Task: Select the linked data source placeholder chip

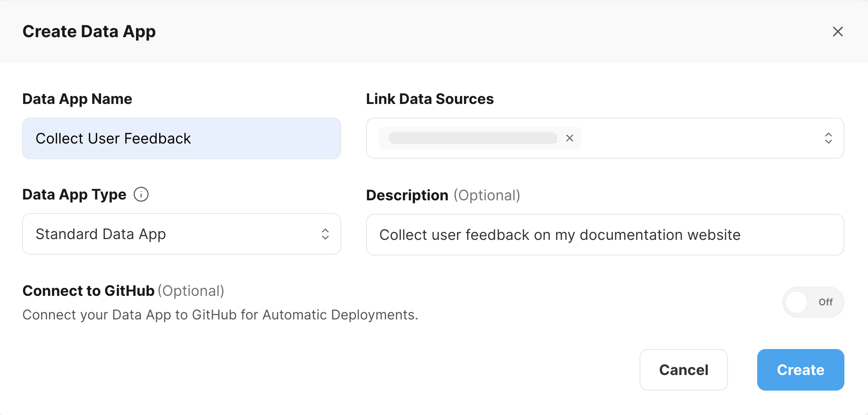Action: (x=472, y=138)
